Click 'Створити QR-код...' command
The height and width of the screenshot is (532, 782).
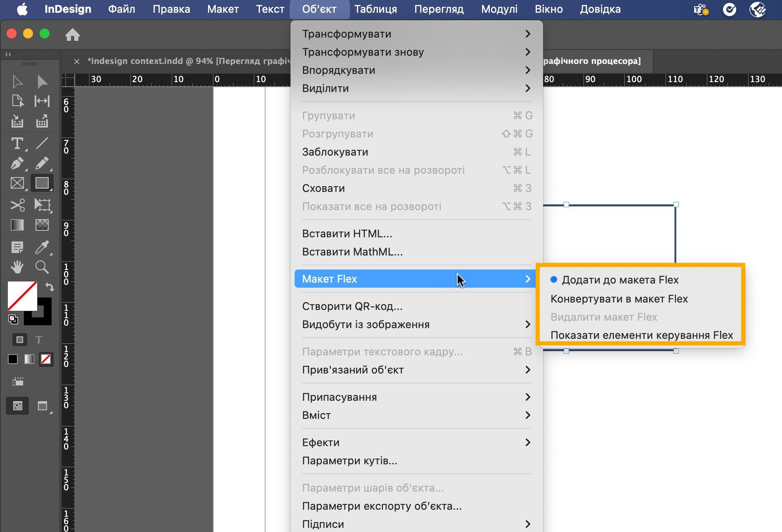(x=416, y=306)
